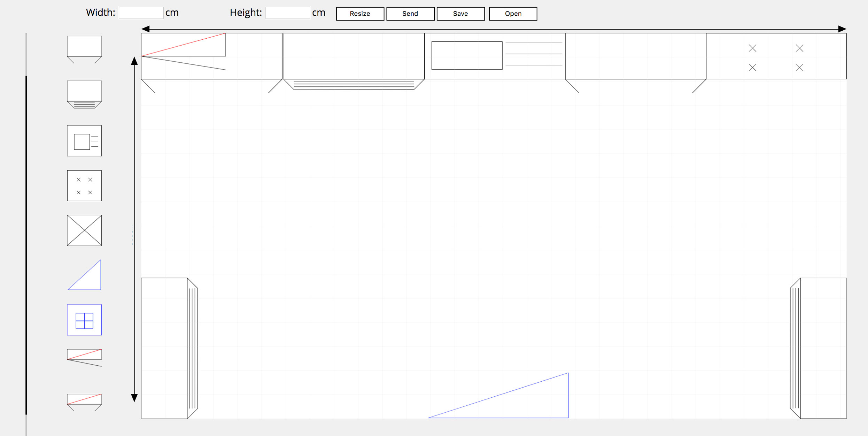The image size is (868, 436).
Task: Click the Send button
Action: (x=410, y=14)
